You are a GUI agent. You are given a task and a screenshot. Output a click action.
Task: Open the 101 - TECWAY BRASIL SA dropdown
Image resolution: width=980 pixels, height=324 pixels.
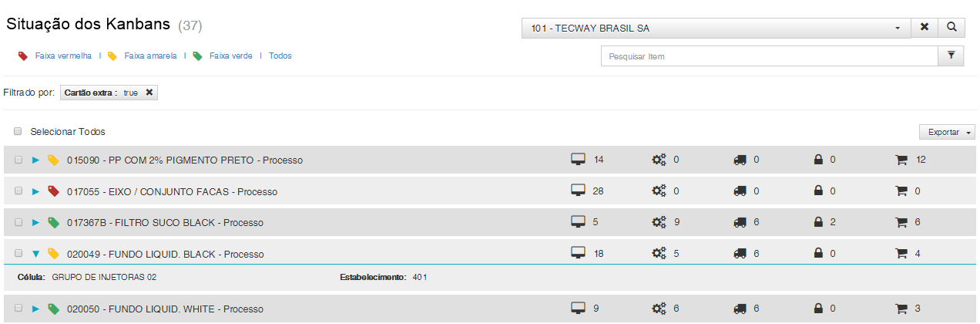coord(717,28)
